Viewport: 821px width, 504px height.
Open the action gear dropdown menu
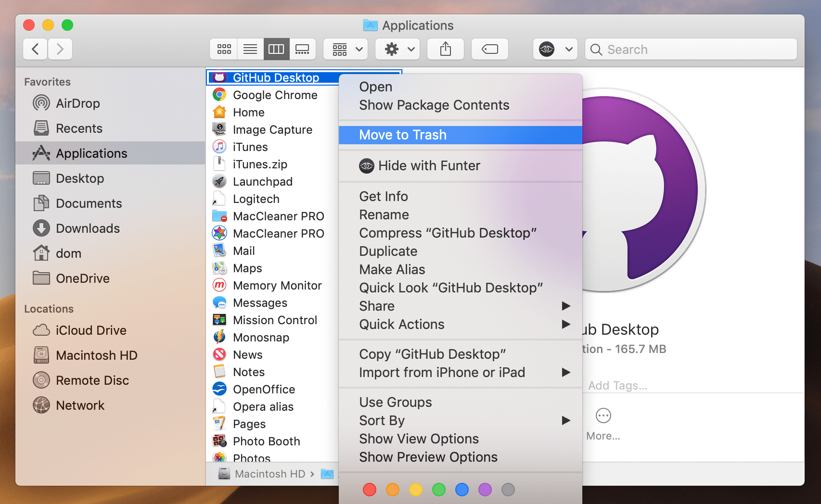pos(397,49)
